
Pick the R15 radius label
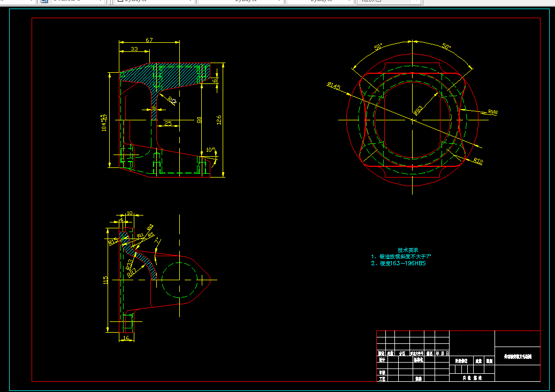click(113, 242)
